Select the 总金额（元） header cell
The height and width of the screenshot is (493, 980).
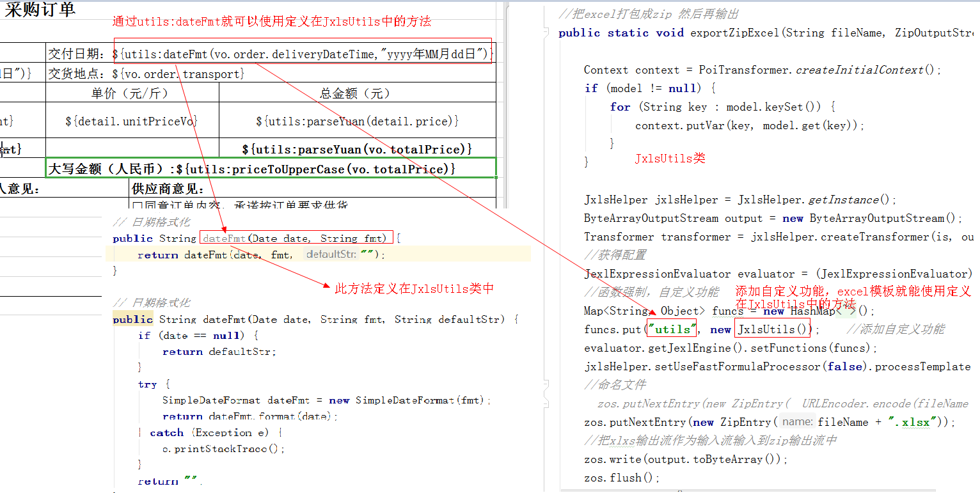coord(357,93)
